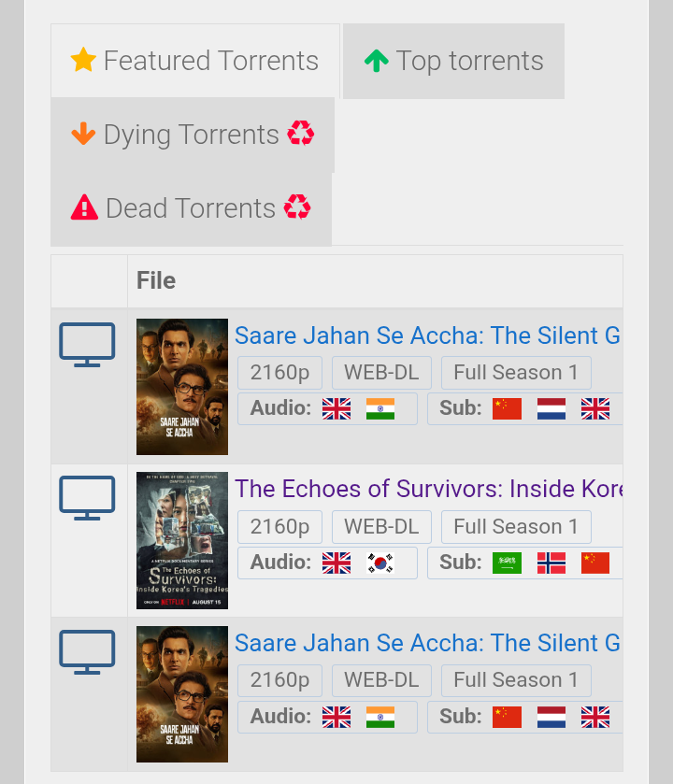The width and height of the screenshot is (673, 784).
Task: Click Saudi Arabia subtitle flag in Echoes row
Action: click(507, 563)
